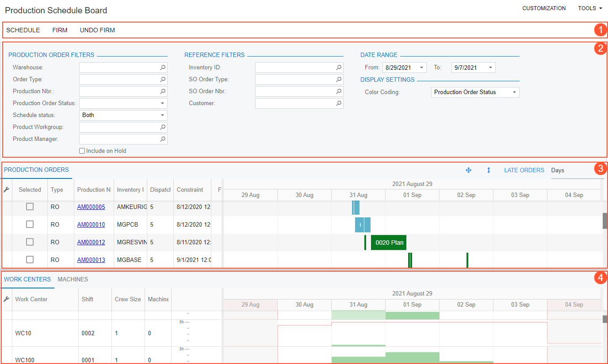The height and width of the screenshot is (364, 608).
Task: Click the four-arrow fit icon above Gantt
Action: tap(469, 170)
